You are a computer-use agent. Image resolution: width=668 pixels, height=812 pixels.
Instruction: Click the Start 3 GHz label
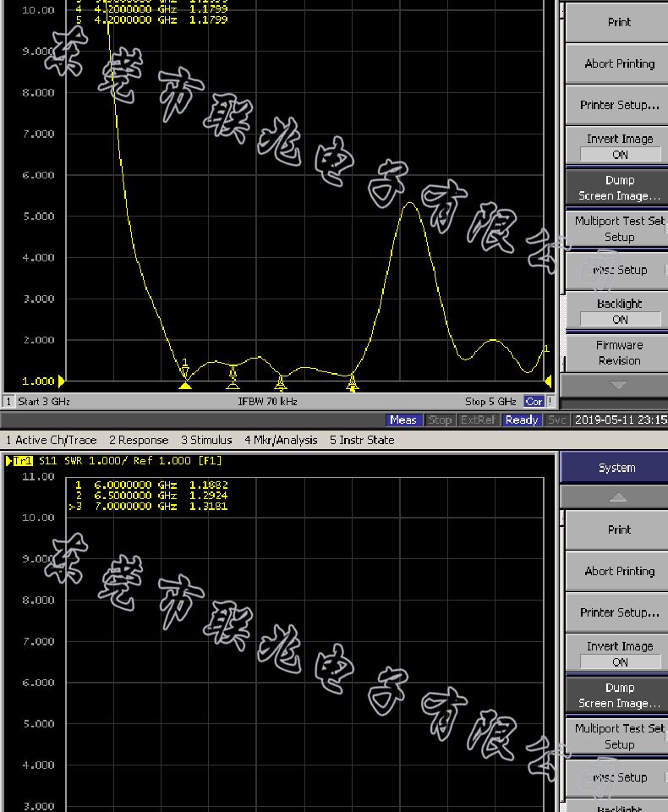tap(44, 401)
